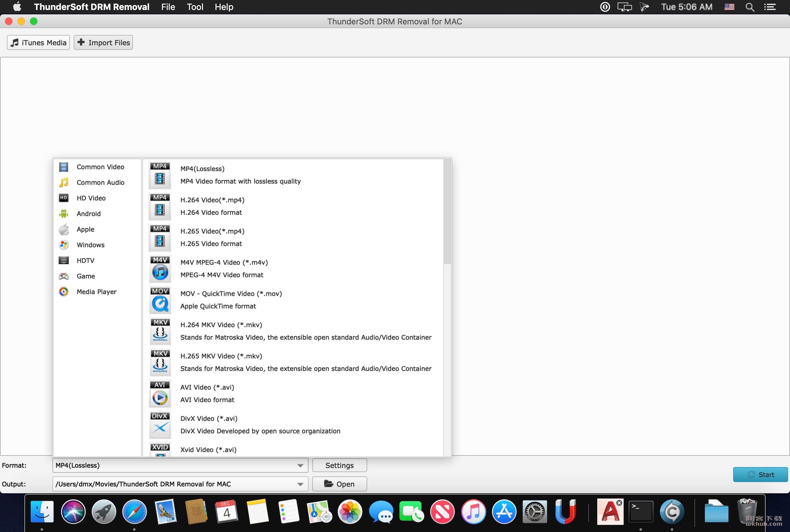Screen dimensions: 790x532
Task: Choose the DivX format icon
Action: 160,425
